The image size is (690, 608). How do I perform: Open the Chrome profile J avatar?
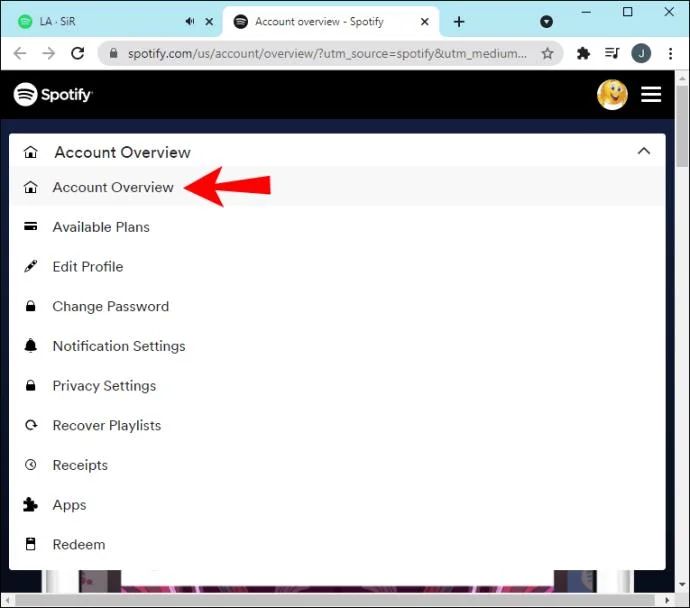click(641, 53)
